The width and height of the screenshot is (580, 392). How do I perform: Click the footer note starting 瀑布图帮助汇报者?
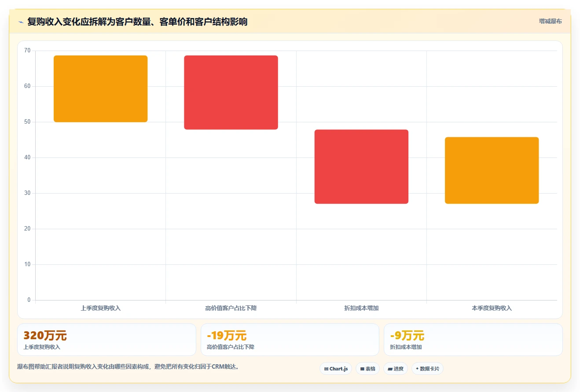coord(128,366)
